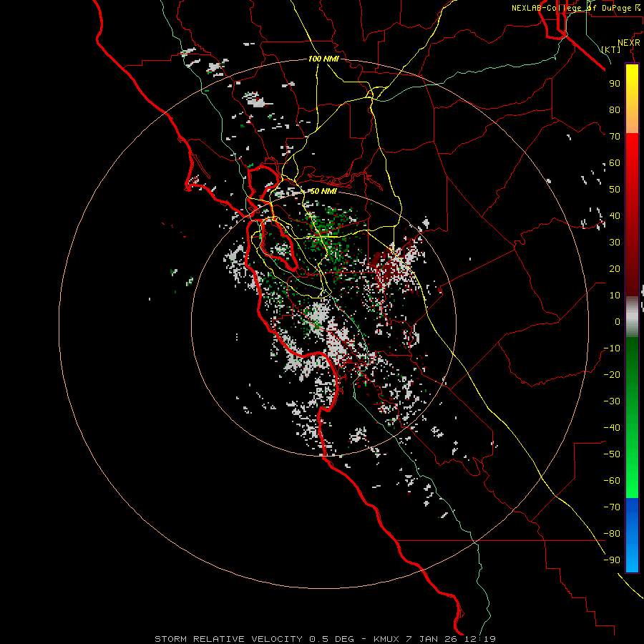The image size is (644, 644).
Task: Select the positive 20 knot scale label
Action: coord(615,268)
